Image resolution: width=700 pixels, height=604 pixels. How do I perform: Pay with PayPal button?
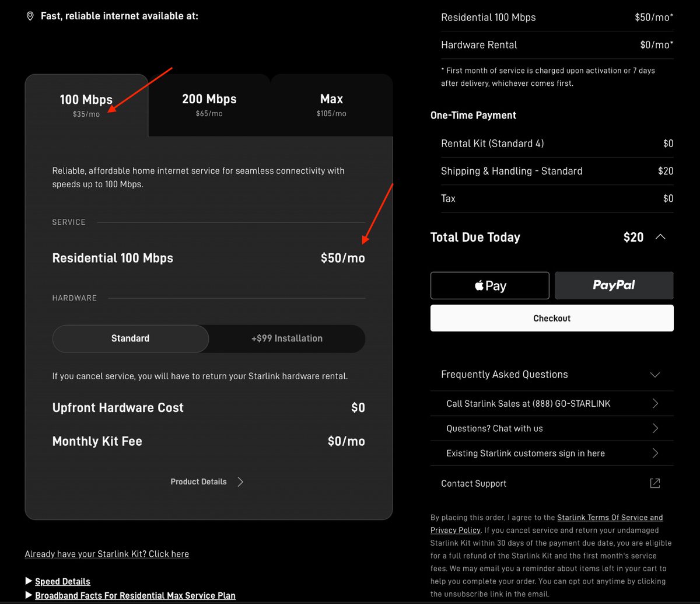coord(614,285)
